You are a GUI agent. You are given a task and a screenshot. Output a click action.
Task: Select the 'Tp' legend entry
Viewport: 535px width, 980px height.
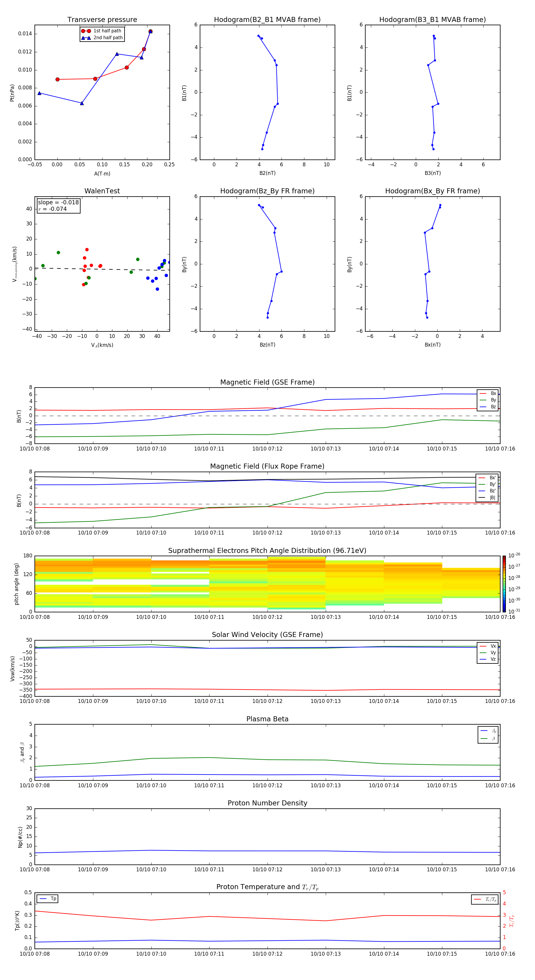click(x=48, y=899)
